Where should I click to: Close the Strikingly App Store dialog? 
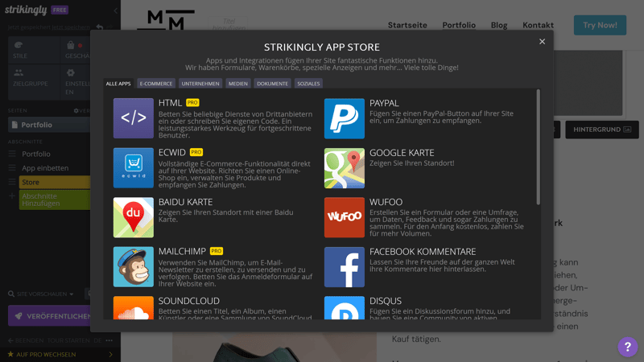pyautogui.click(x=542, y=42)
